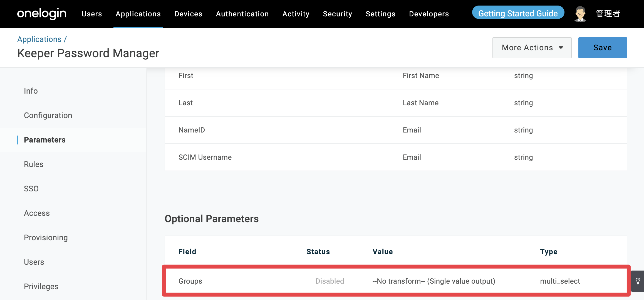The height and width of the screenshot is (300, 644).
Task: Open the Users top menu
Action: tap(92, 14)
